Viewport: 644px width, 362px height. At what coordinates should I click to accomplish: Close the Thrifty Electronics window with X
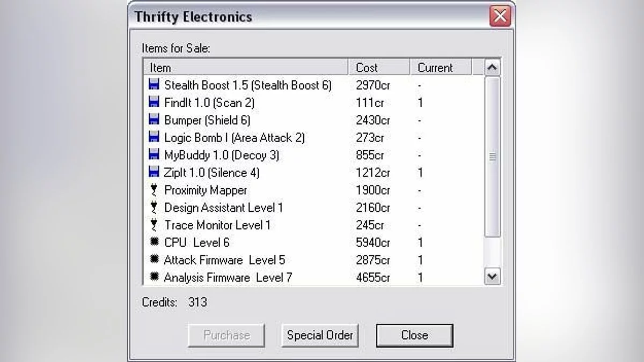point(500,16)
